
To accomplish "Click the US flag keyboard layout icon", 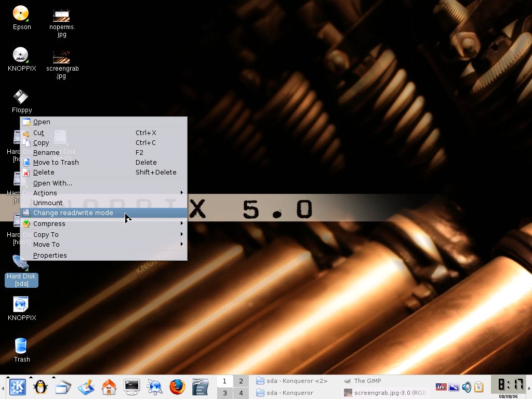I will (x=441, y=387).
